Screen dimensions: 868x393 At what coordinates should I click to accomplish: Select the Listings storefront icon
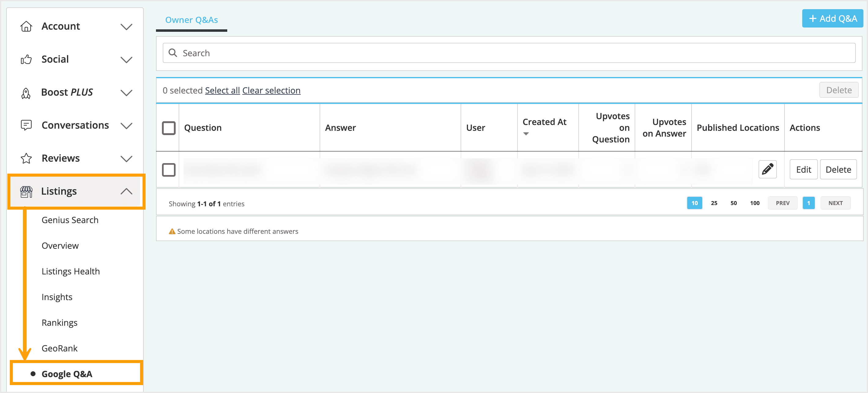[26, 191]
